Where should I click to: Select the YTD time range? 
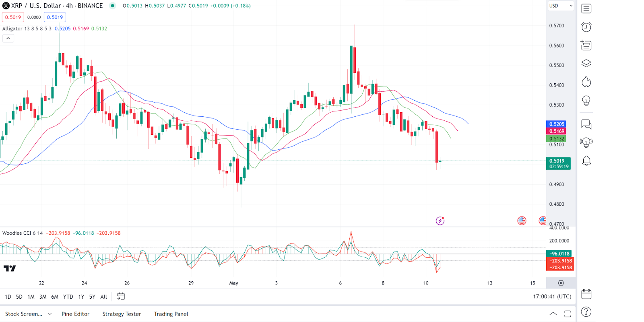(x=68, y=297)
